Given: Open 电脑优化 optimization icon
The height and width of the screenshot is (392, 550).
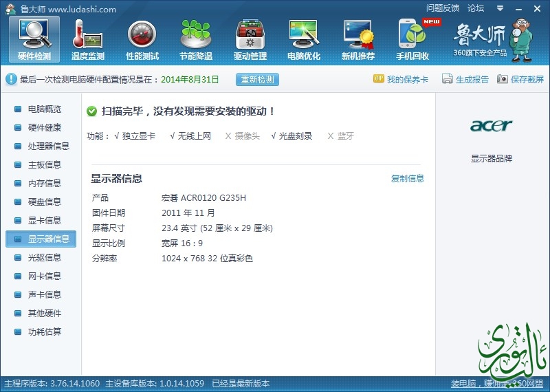Looking at the screenshot, I should (304, 39).
